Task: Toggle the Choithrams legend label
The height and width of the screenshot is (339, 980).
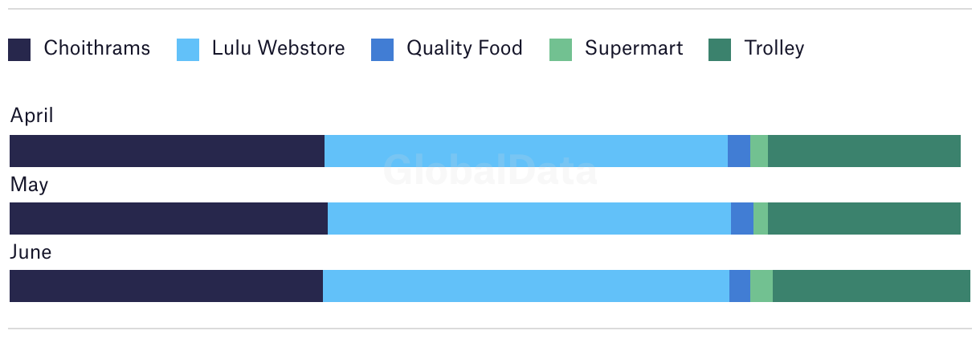Action: 97,48
